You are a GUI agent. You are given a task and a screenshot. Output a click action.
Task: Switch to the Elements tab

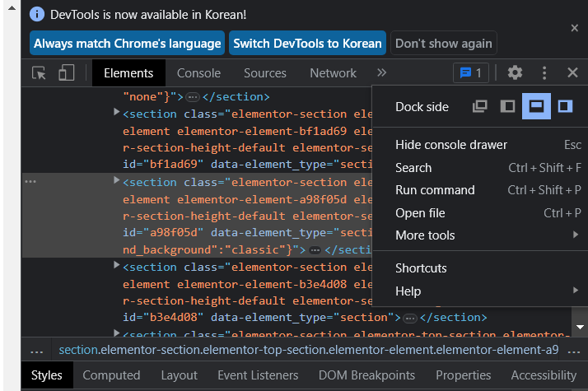click(128, 72)
